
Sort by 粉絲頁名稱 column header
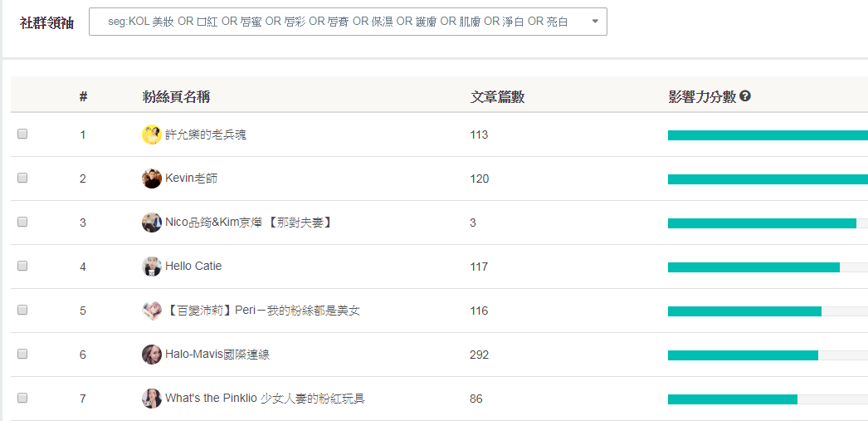(x=176, y=97)
